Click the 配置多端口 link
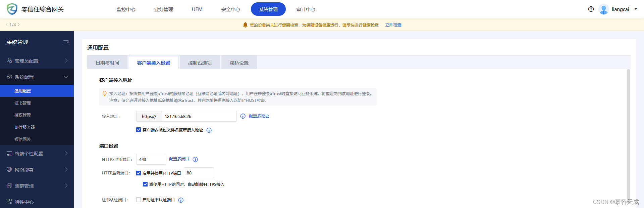This screenshot has height=208, width=644. pos(179,159)
